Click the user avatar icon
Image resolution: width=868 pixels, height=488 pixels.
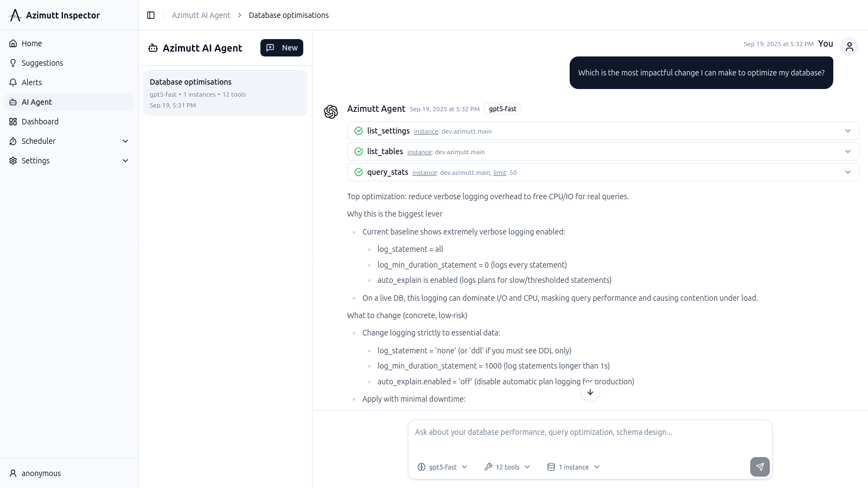849,47
